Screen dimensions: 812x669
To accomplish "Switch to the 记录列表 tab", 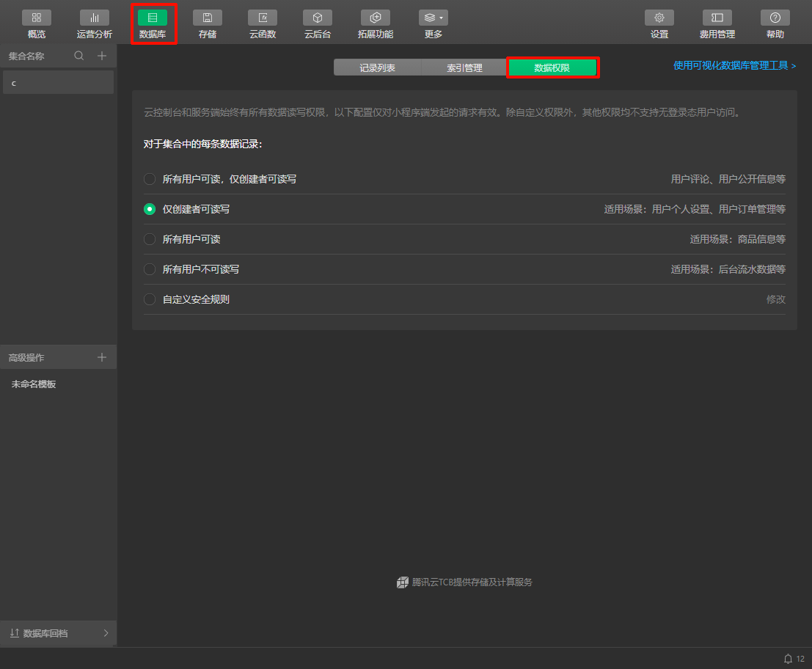I will coord(377,67).
